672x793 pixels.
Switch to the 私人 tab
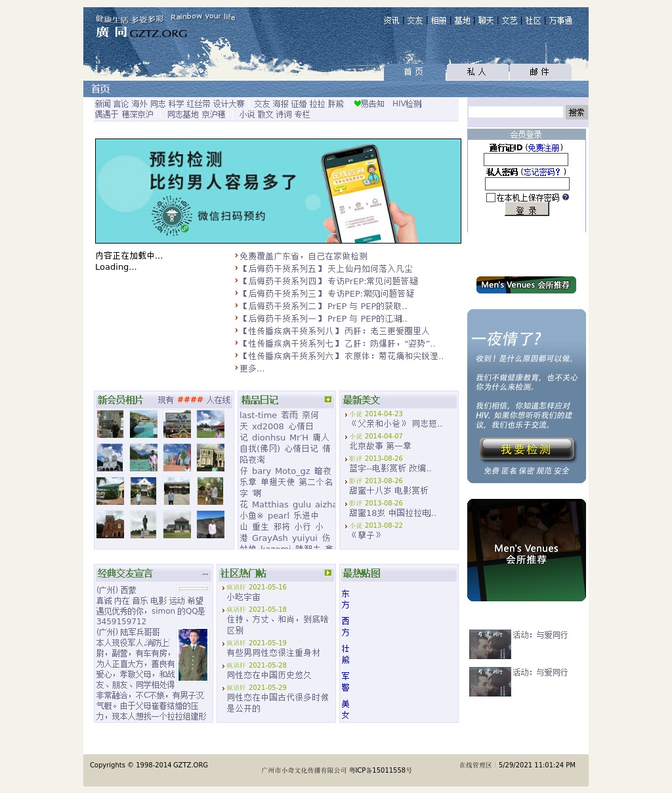click(x=477, y=72)
